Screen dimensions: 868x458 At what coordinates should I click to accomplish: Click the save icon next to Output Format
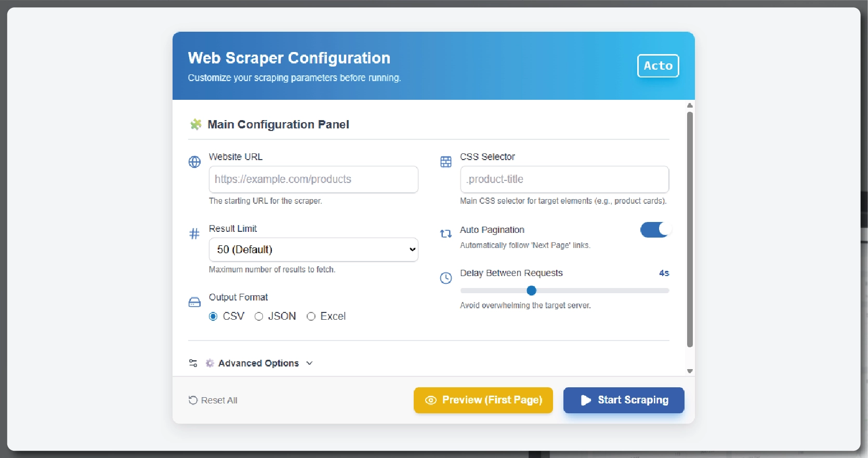pos(194,302)
